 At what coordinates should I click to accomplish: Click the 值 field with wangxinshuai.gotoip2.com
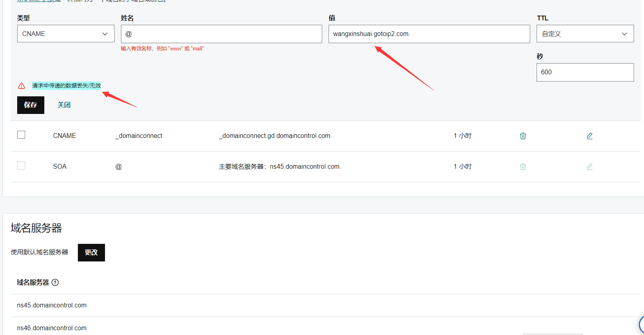[x=429, y=34]
